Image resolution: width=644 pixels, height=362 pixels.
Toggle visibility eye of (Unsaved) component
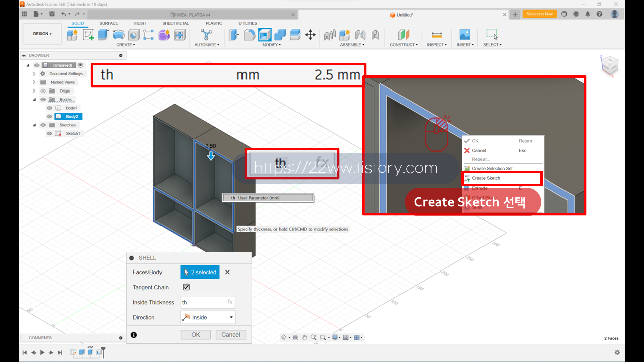click(x=37, y=65)
